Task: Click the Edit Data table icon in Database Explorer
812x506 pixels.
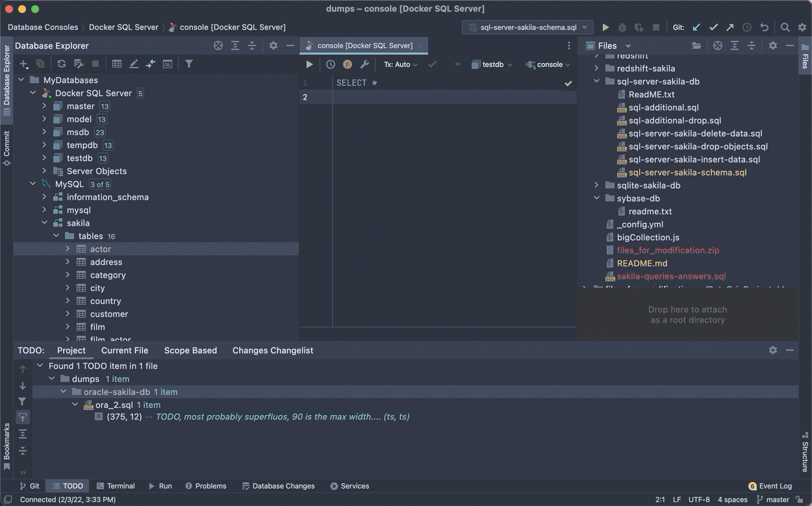Action: 117,64
